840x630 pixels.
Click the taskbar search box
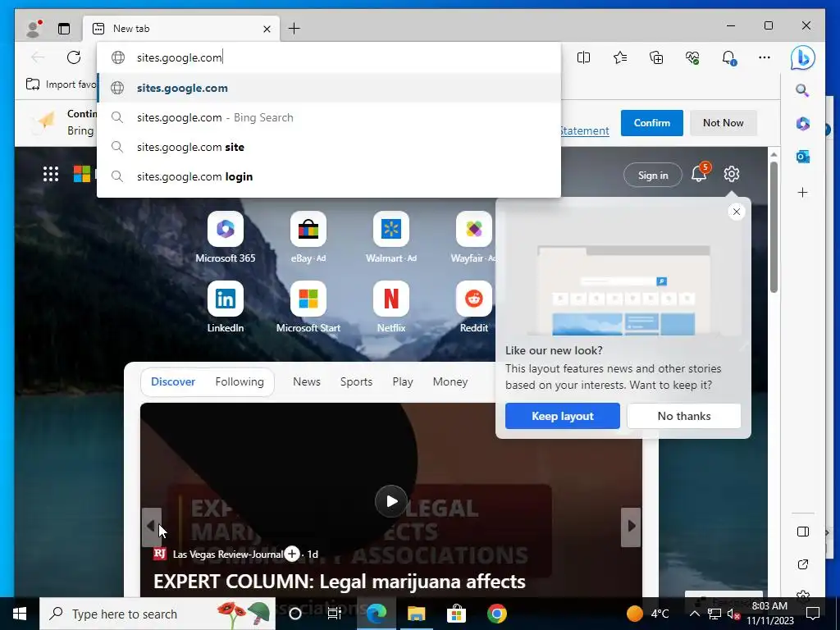(157, 614)
